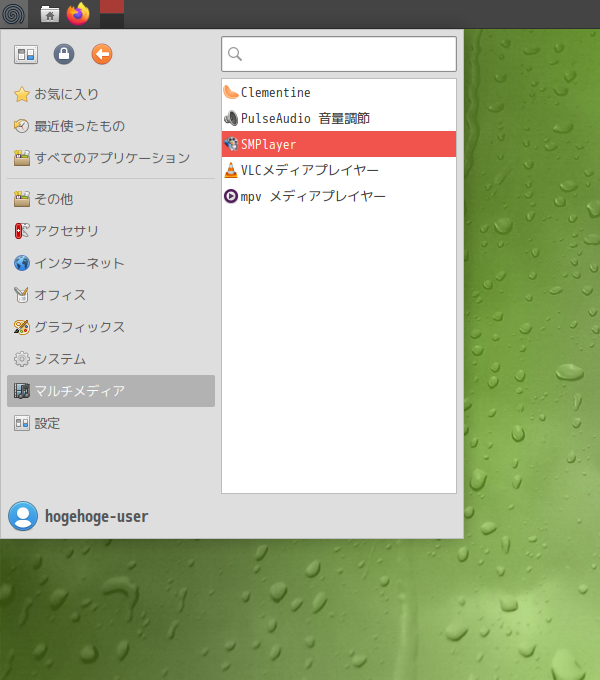The width and height of the screenshot is (600, 680).
Task: Click the workspace switcher in panel
Action: tap(112, 14)
